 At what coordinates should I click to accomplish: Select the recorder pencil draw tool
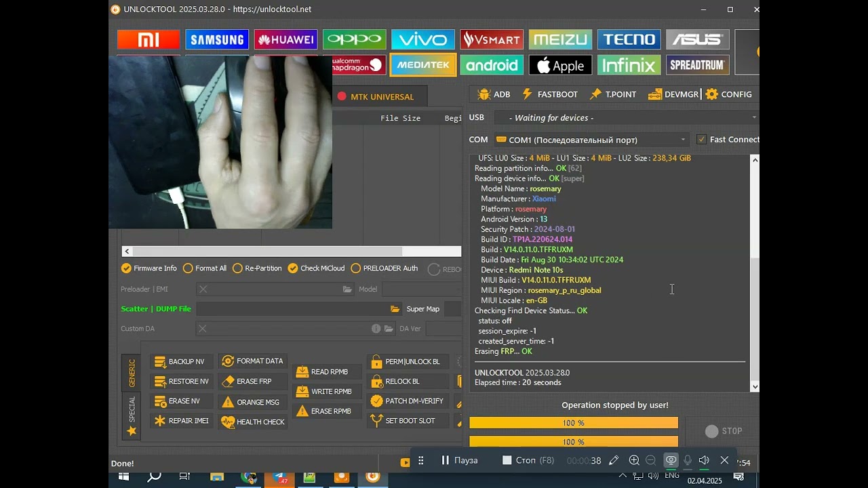(x=614, y=460)
